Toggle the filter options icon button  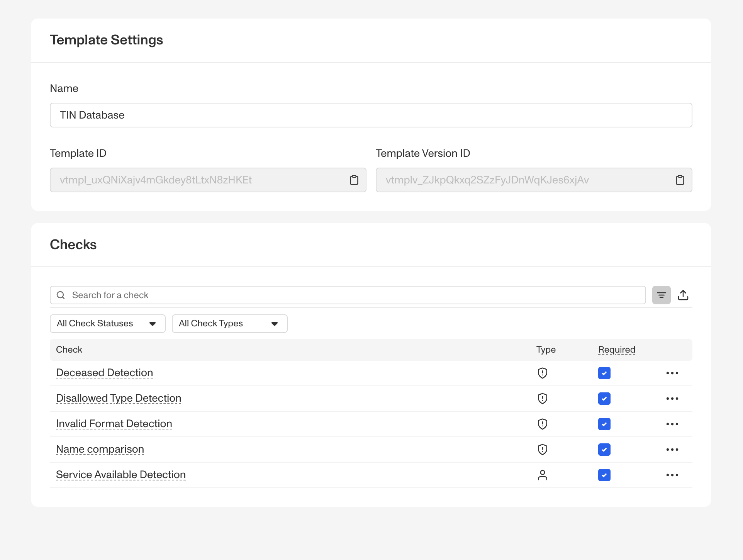click(661, 295)
